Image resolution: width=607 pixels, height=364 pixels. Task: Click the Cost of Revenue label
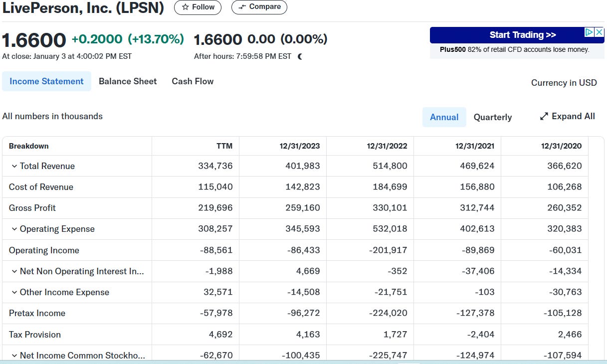click(x=41, y=187)
